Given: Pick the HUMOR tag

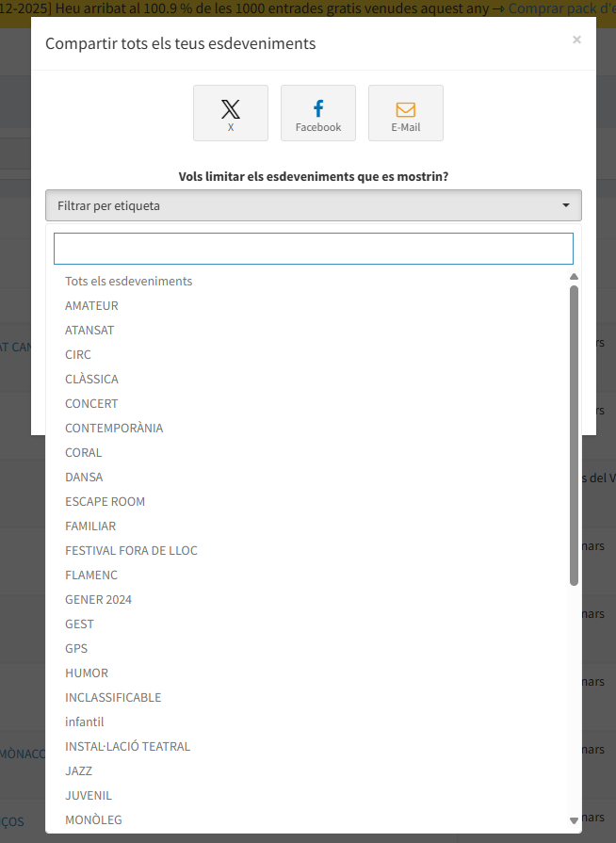Looking at the screenshot, I should [x=87, y=673].
